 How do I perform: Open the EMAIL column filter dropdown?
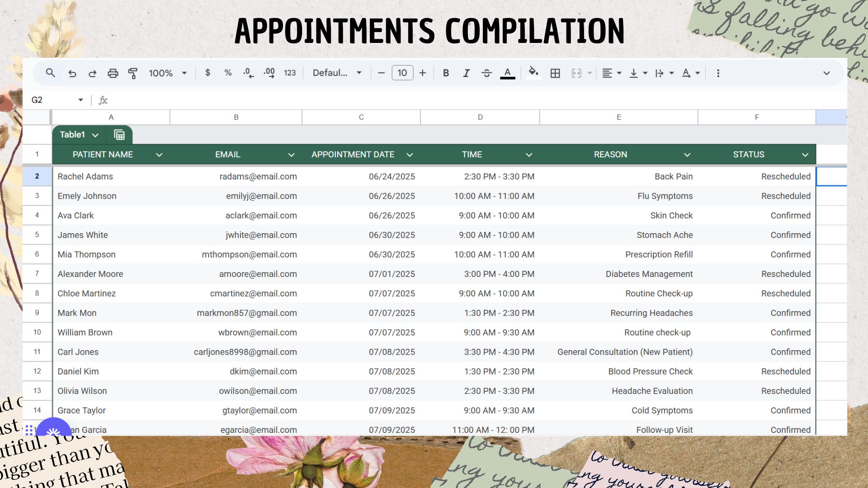(291, 155)
